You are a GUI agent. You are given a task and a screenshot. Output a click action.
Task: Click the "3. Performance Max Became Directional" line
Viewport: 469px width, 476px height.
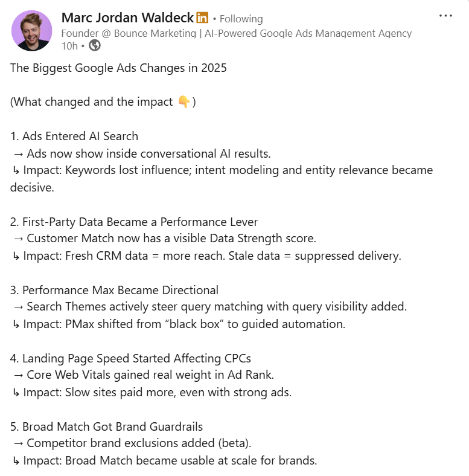(x=114, y=290)
